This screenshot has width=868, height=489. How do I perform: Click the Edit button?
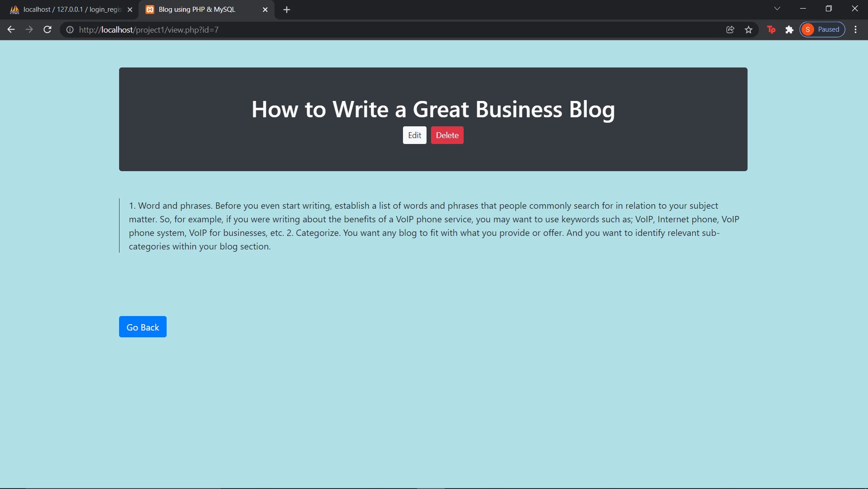(415, 135)
